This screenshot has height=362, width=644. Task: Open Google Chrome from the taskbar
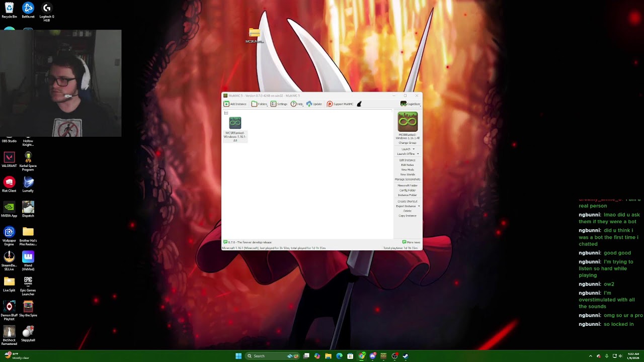361,356
